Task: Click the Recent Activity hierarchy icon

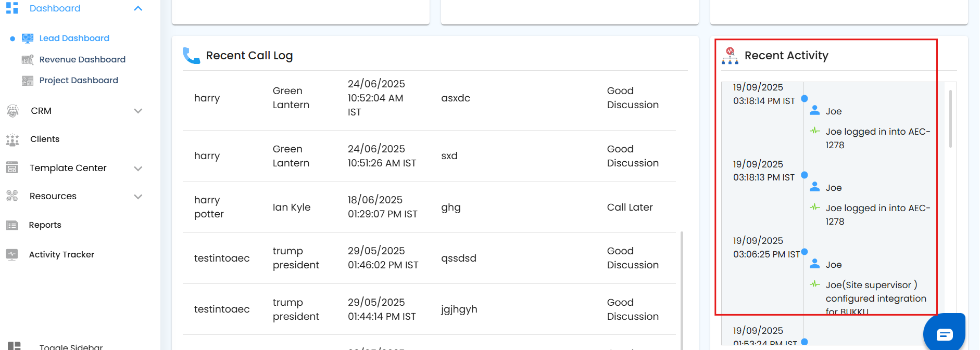Action: click(x=730, y=56)
